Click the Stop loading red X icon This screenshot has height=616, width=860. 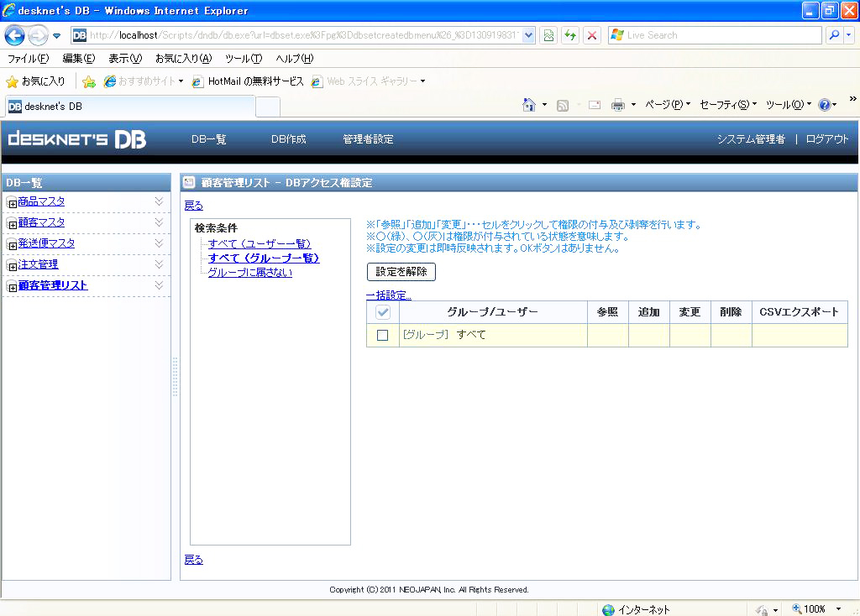tap(592, 35)
